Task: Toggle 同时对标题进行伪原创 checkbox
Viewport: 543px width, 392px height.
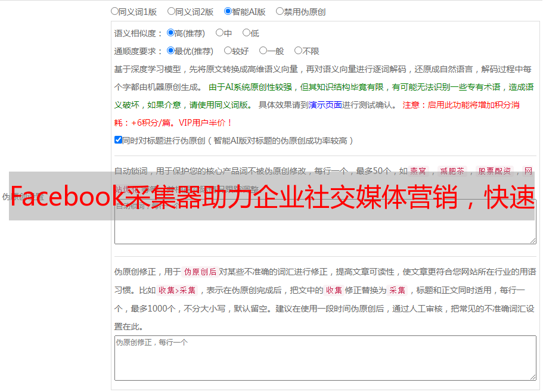Action: [x=118, y=140]
